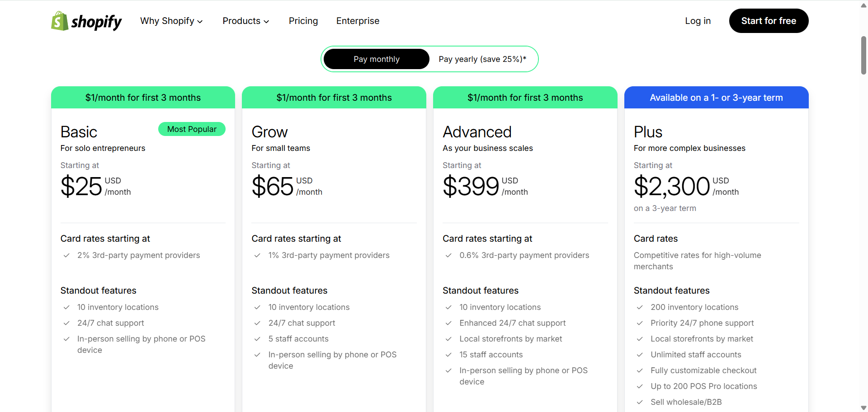Click the checkmark beside 10 inventory locations

66,307
